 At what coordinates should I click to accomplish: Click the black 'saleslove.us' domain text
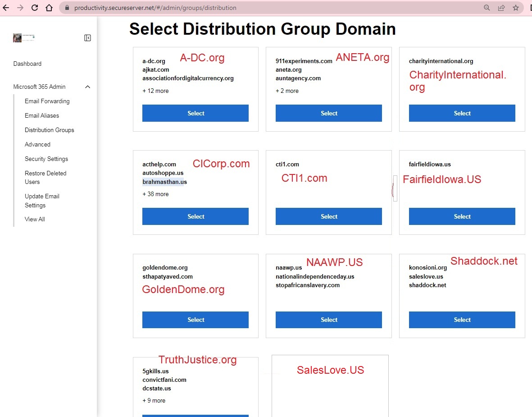(426, 277)
